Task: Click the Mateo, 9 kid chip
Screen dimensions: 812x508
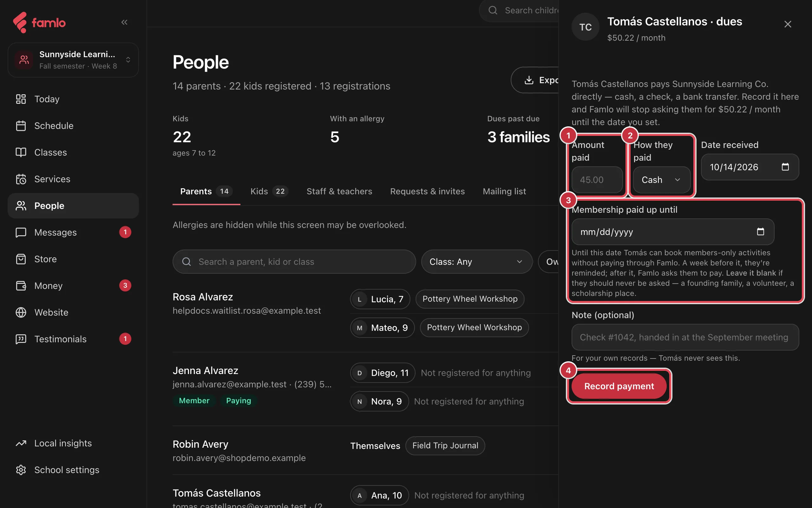Action: pyautogui.click(x=382, y=328)
